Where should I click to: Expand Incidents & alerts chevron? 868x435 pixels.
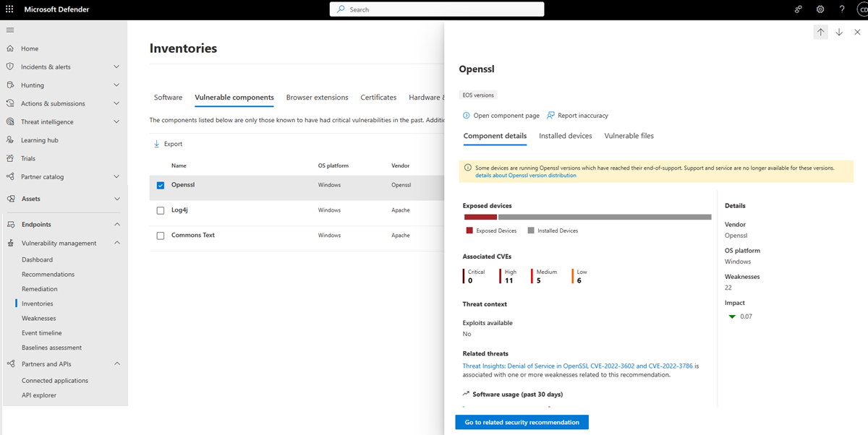pos(117,66)
